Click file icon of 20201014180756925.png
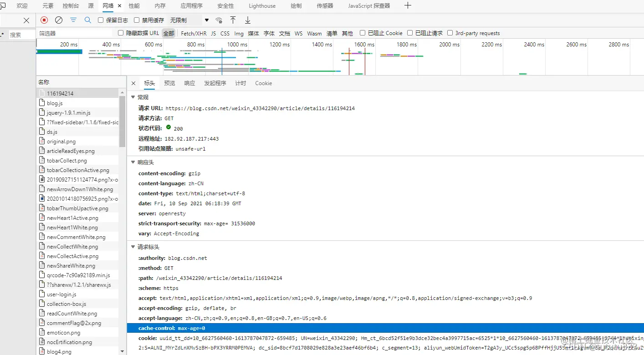The width and height of the screenshot is (644, 355). (42, 199)
